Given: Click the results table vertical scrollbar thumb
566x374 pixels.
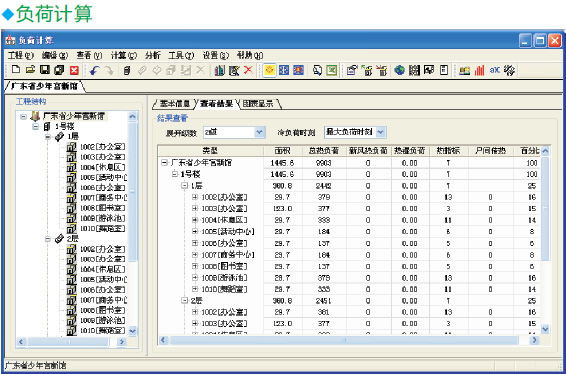Looking at the screenshot, I should point(545,208).
